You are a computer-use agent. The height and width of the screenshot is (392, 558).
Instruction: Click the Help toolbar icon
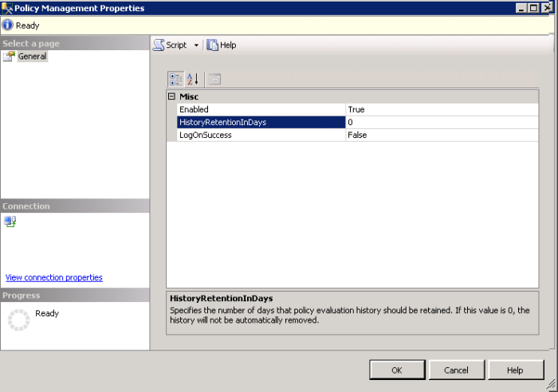click(213, 45)
